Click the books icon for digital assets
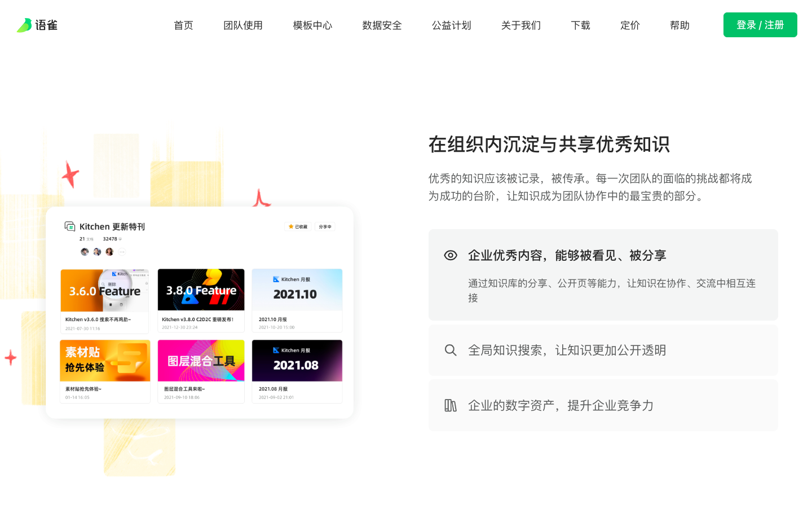812x508 pixels. pyautogui.click(x=451, y=405)
